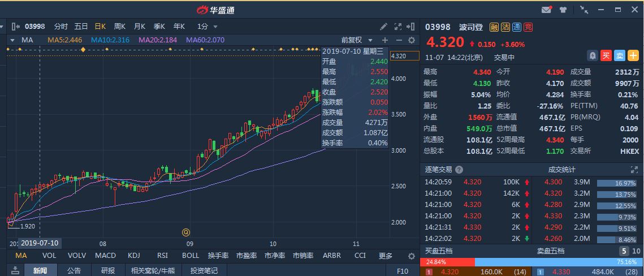This screenshot has height=276, width=644.
Task: Toggle the MA indicator at bottom
Action: coord(21,256)
